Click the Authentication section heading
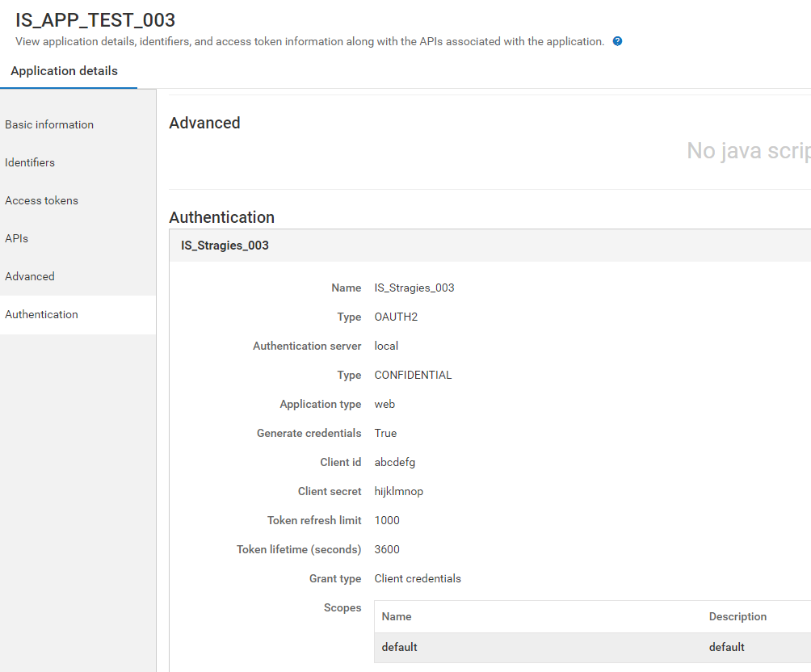Viewport: 811px width, 672px height. pos(222,217)
